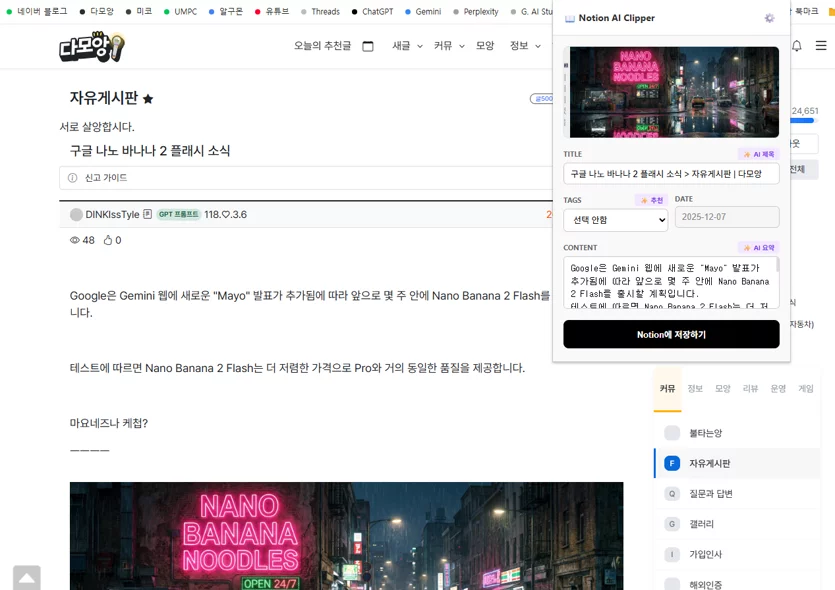Screen dimensions: 835x590
Task: Click the G icon for 갤러리
Action: pyautogui.click(x=672, y=524)
